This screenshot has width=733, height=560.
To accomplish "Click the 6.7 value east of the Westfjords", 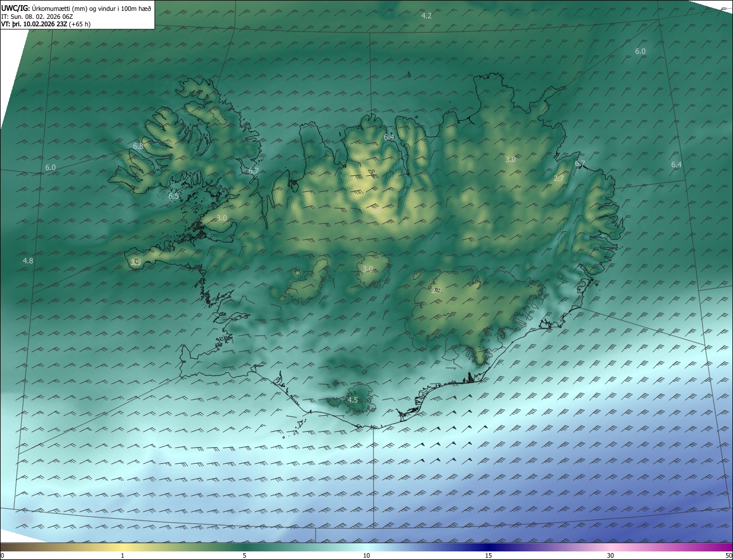I will point(254,171).
